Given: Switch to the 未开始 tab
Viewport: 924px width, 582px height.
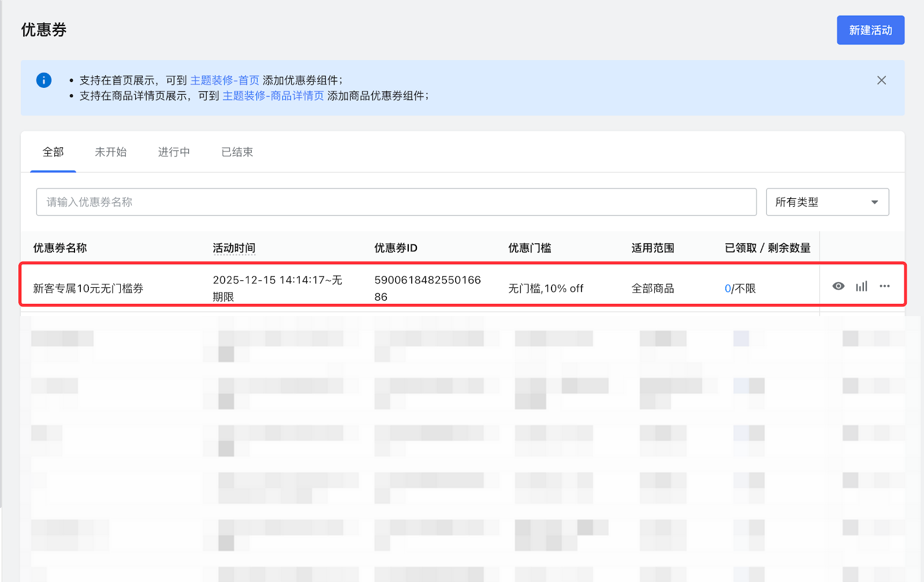Looking at the screenshot, I should click(x=110, y=152).
